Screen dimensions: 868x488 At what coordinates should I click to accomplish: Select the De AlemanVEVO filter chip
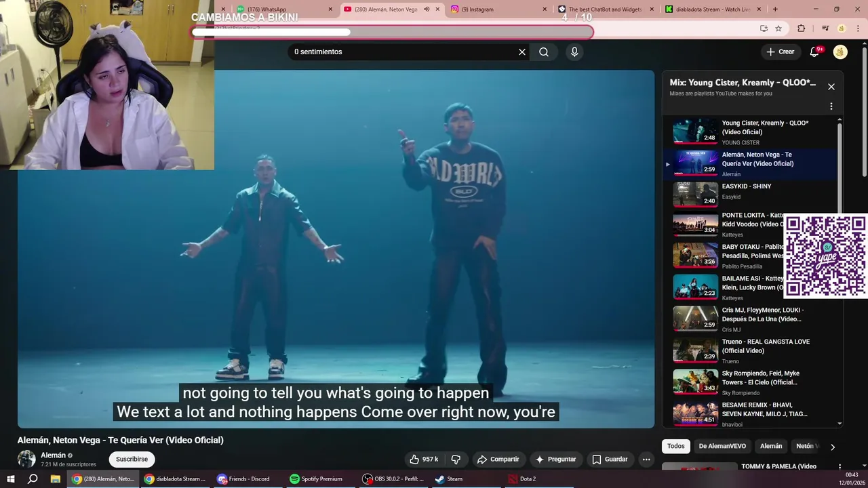click(x=722, y=446)
